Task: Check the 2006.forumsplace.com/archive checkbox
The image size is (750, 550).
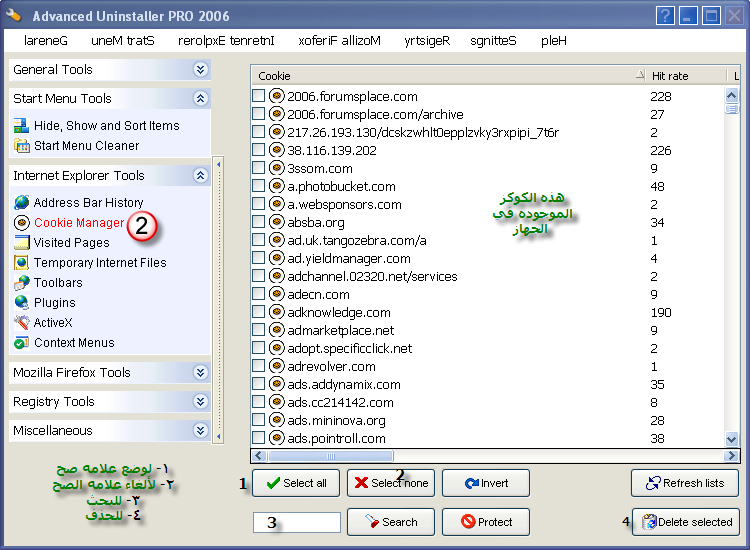Action: click(x=258, y=114)
